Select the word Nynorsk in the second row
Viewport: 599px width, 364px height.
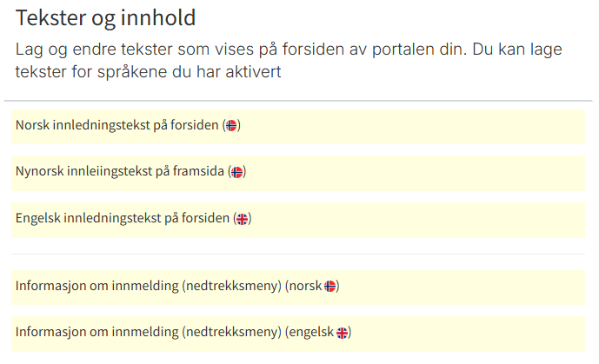[38, 172]
